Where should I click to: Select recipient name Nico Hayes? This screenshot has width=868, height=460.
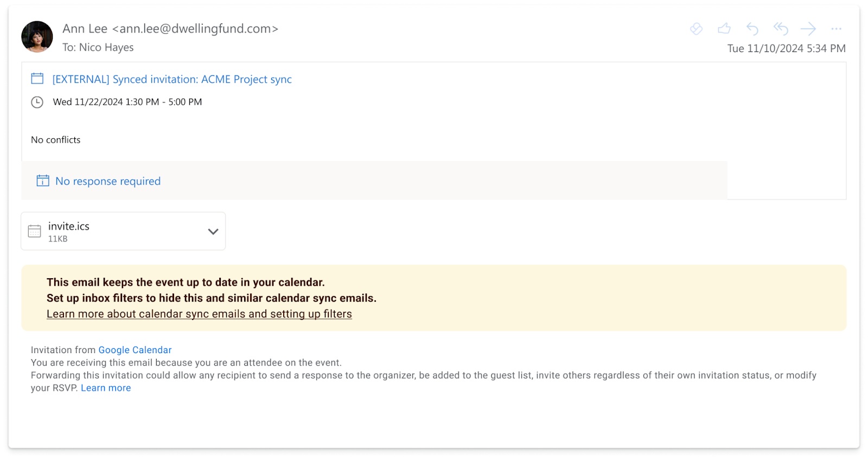pyautogui.click(x=106, y=48)
